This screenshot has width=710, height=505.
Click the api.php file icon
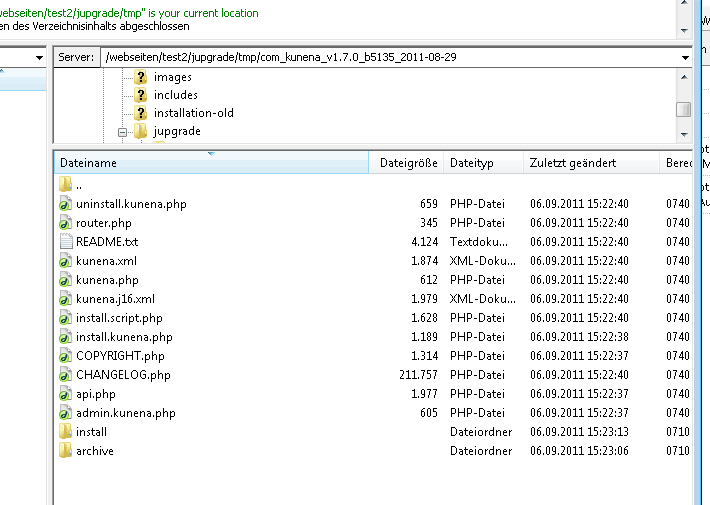pyautogui.click(x=65, y=394)
